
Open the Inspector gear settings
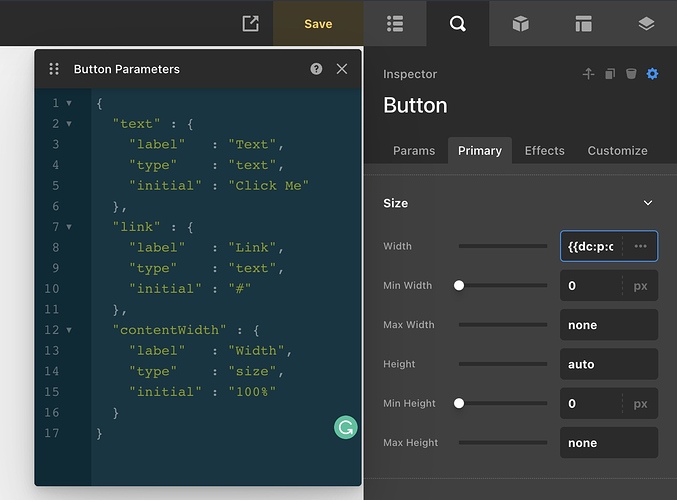pyautogui.click(x=652, y=74)
